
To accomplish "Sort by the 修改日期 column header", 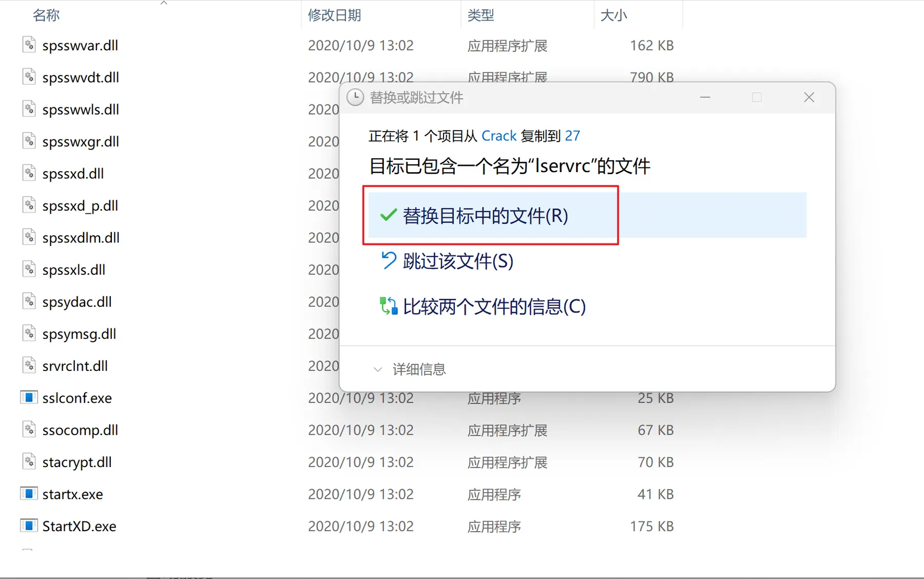I will coord(335,15).
